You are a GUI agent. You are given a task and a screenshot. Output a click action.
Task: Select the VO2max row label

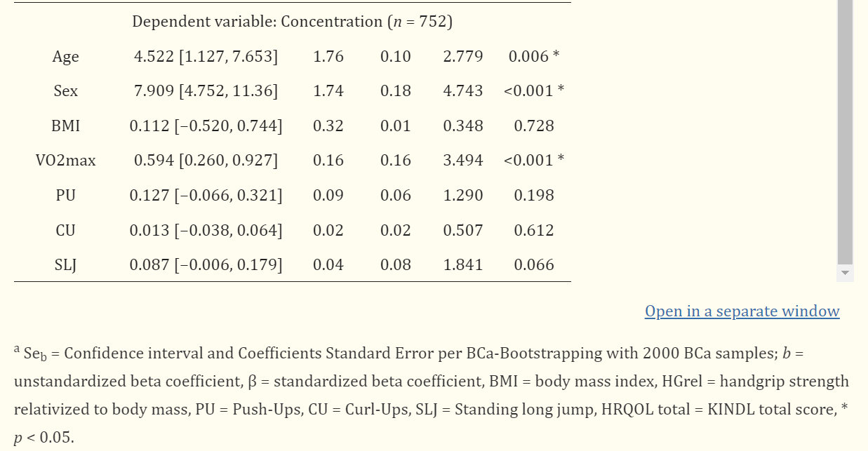click(65, 161)
